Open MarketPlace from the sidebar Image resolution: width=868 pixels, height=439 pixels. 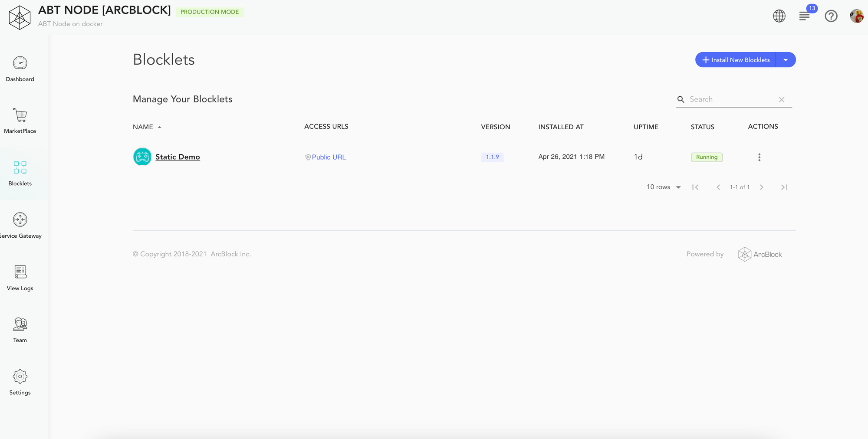20,121
